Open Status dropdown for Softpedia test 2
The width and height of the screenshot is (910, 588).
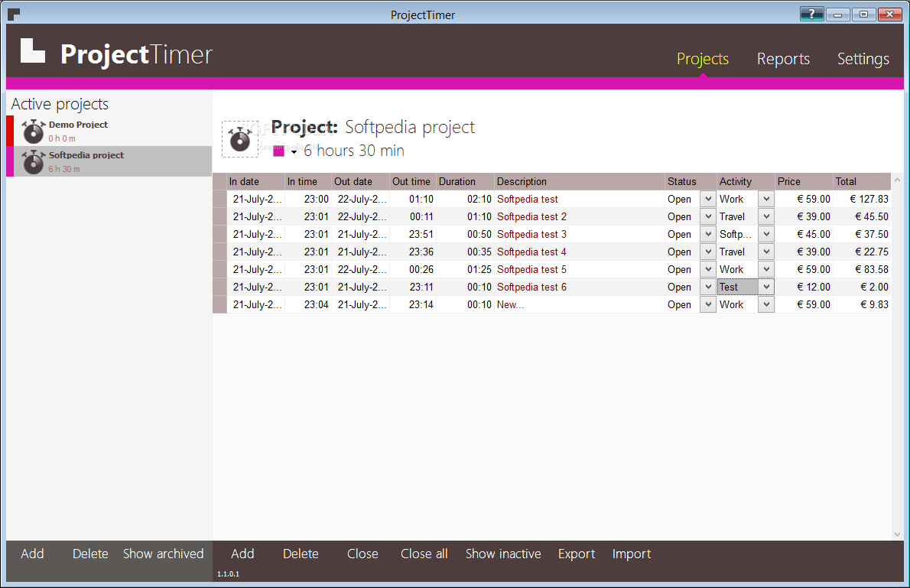tap(708, 216)
